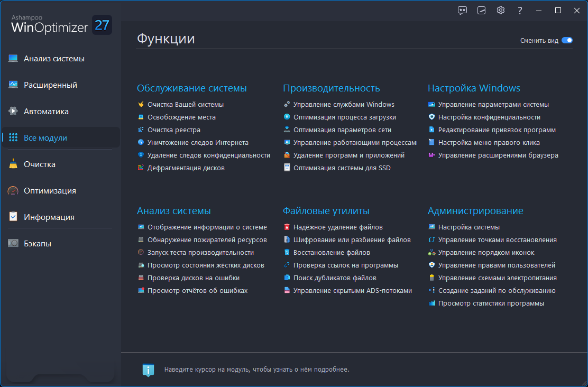Click the Оптимизация gauge icon in sidebar

pyautogui.click(x=13, y=190)
